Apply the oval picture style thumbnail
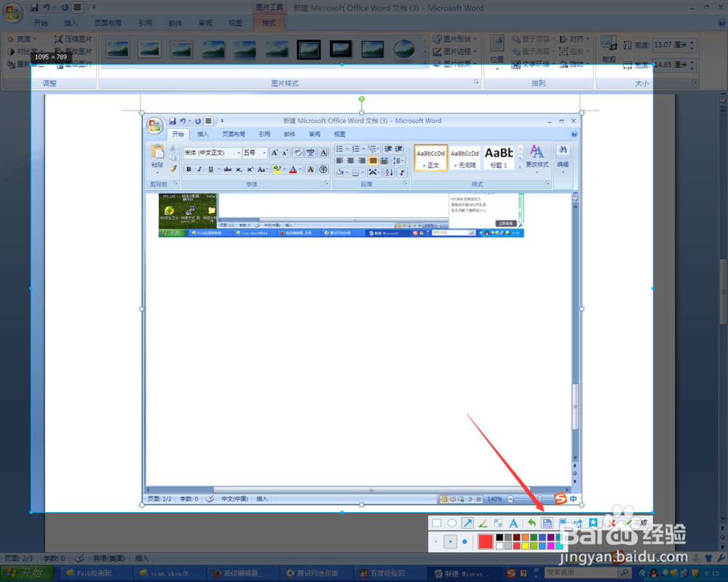Image resolution: width=728 pixels, height=582 pixels. coord(404,49)
